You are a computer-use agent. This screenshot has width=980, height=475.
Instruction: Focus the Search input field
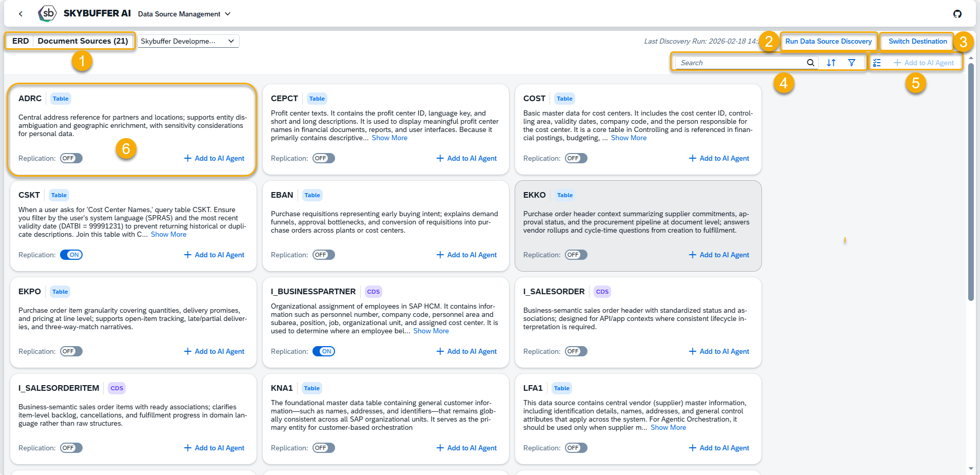point(739,63)
